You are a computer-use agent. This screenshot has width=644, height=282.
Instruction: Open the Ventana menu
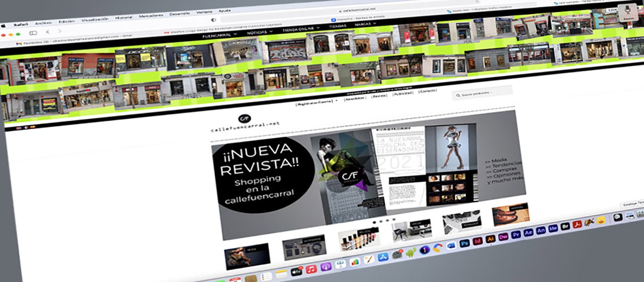pos(204,12)
